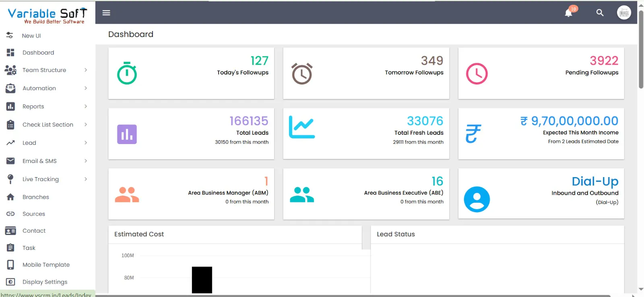The image size is (644, 297).
Task: Click the Dashboard grid icon in sidebar
Action: [x=10, y=52]
